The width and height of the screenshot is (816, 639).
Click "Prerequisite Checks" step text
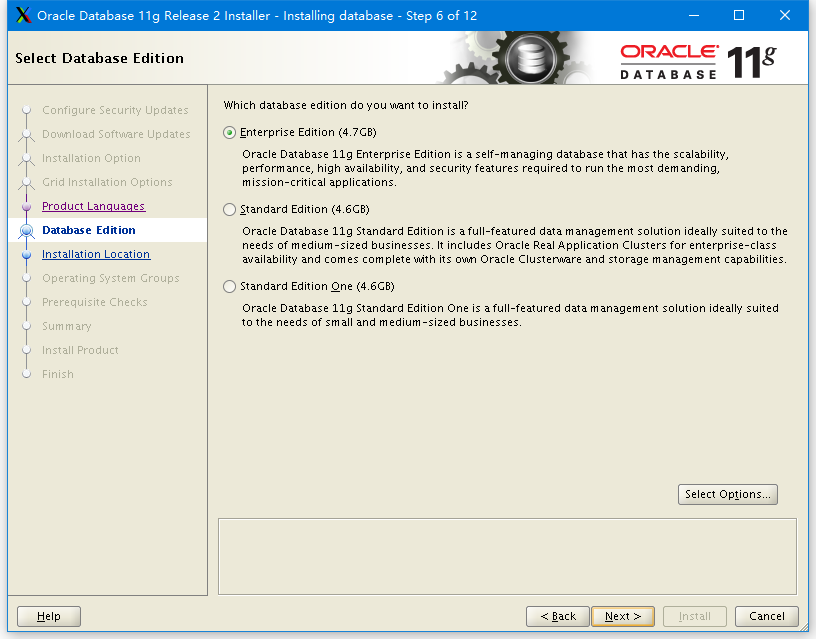[95, 302]
